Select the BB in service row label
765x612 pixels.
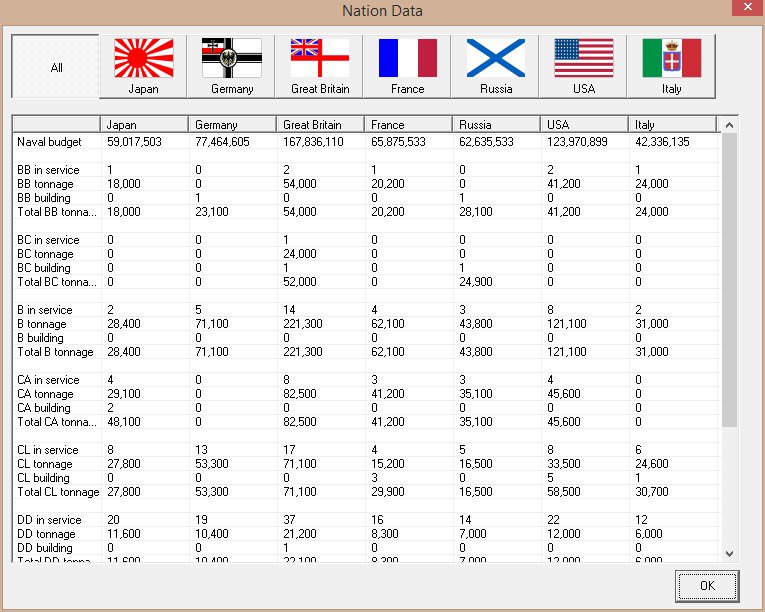[48, 170]
